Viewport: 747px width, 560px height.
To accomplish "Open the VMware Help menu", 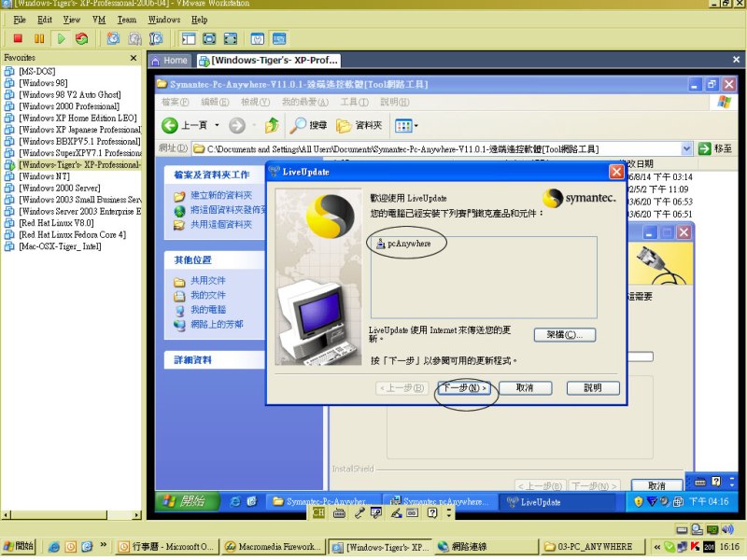I will tap(199, 20).
